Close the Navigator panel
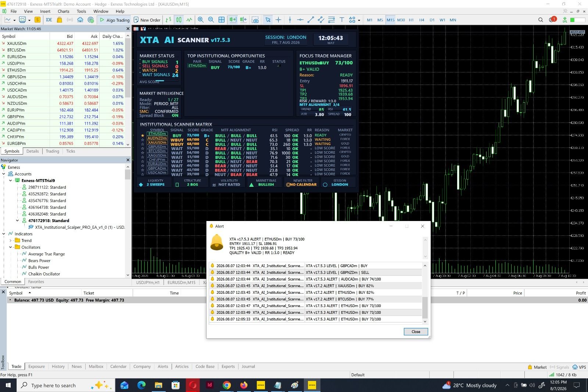588x392 pixels. [128, 160]
